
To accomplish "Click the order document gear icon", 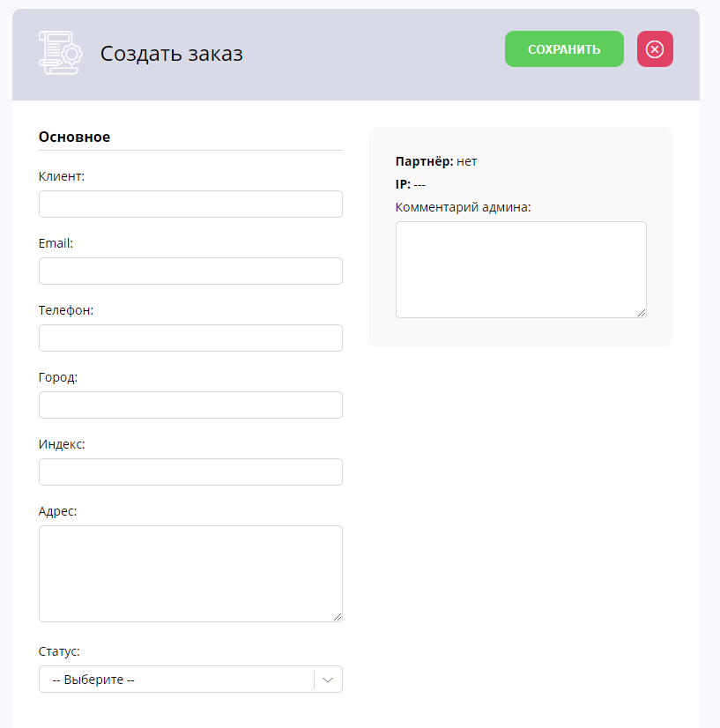I will click(60, 53).
